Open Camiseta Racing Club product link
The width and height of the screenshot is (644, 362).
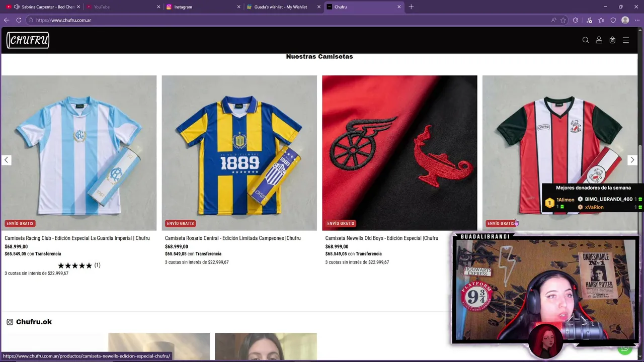(77, 238)
